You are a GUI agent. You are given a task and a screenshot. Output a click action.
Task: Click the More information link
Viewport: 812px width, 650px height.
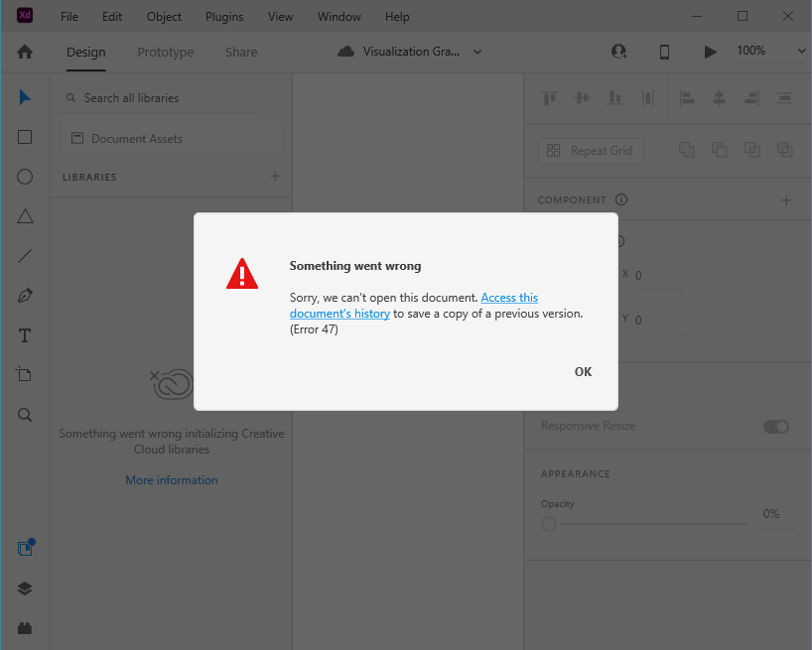pos(171,479)
